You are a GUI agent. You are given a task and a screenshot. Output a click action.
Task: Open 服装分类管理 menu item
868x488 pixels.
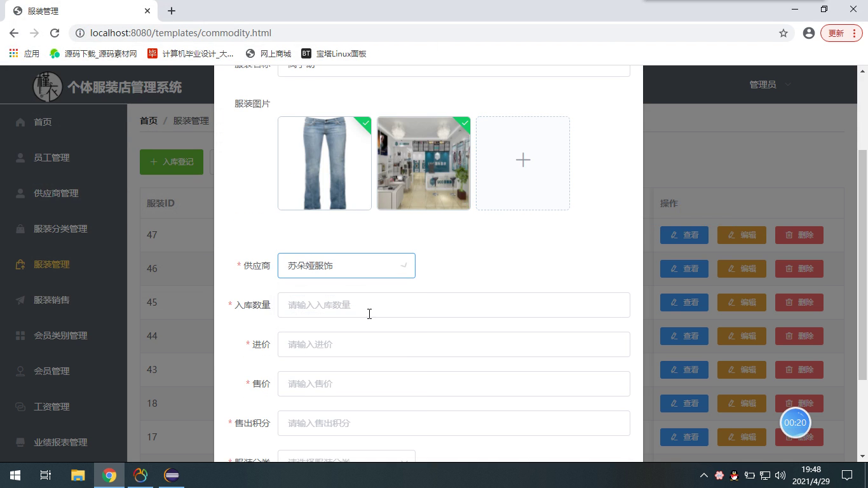pyautogui.click(x=64, y=229)
